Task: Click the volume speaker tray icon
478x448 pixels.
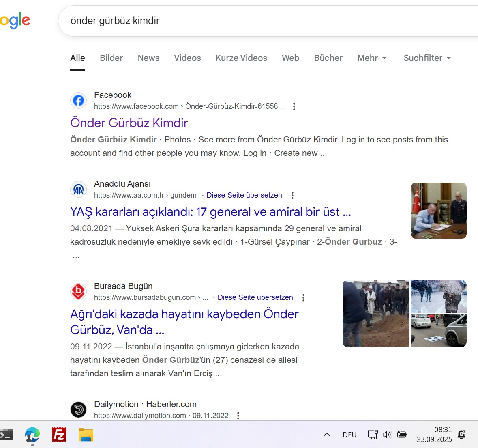Action: 387,435
